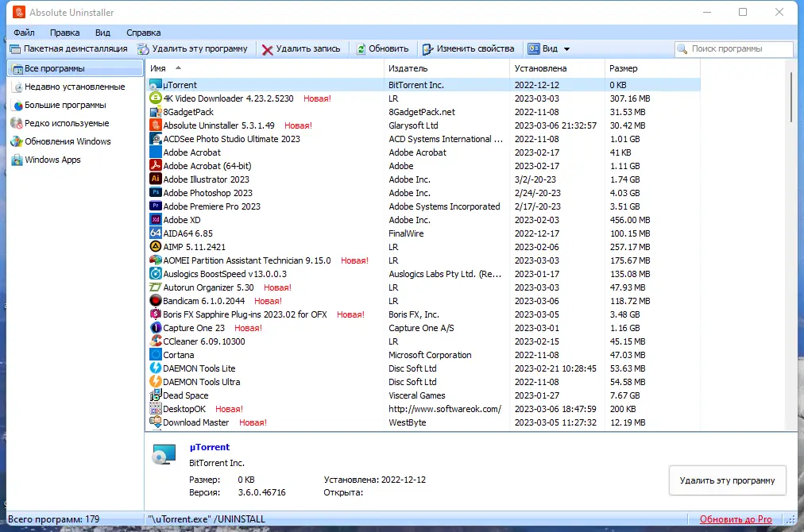This screenshot has height=532, width=804.
Task: Click the Вид view toolbar icon
Action: click(x=534, y=48)
